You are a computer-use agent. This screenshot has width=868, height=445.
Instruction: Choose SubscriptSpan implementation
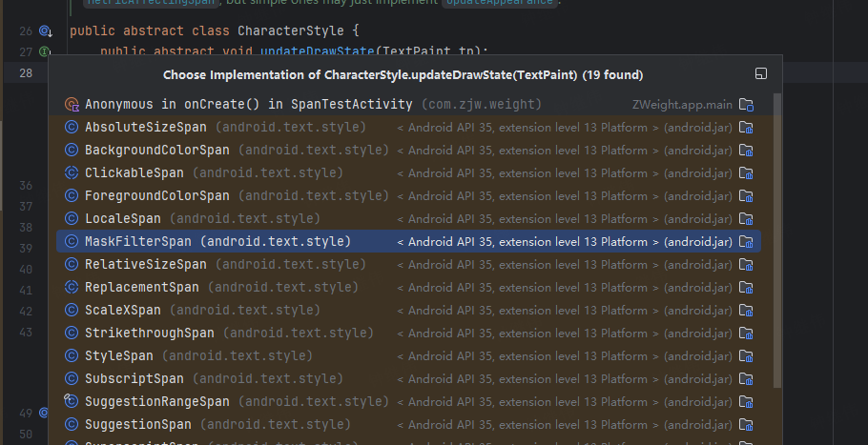pos(408,378)
